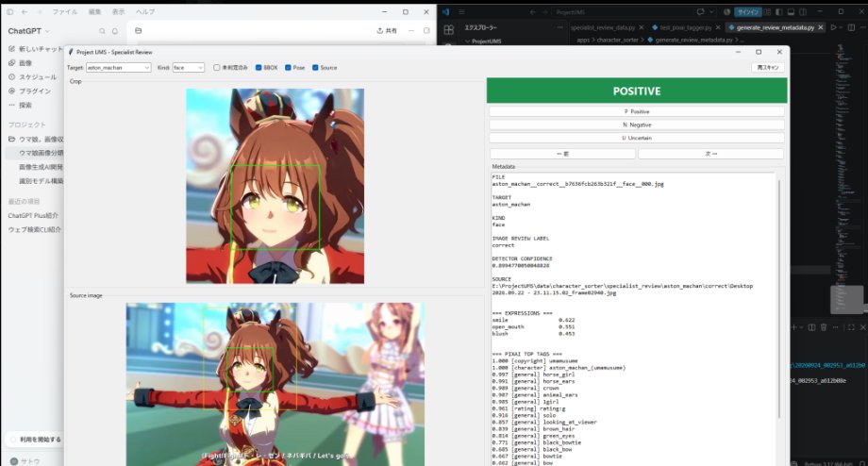Split the VS Code editor right
The width and height of the screenshot is (868, 466).
pyautogui.click(x=851, y=27)
